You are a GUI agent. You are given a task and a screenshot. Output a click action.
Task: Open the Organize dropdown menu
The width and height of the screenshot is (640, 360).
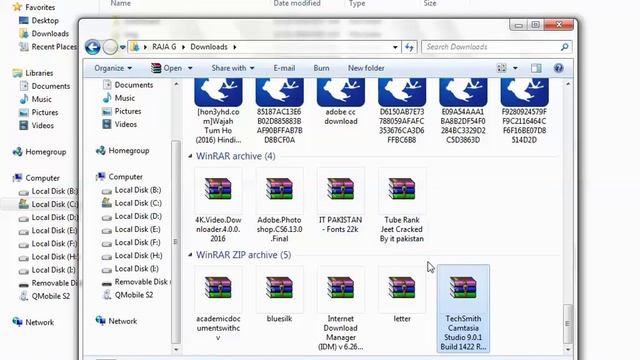click(x=113, y=68)
